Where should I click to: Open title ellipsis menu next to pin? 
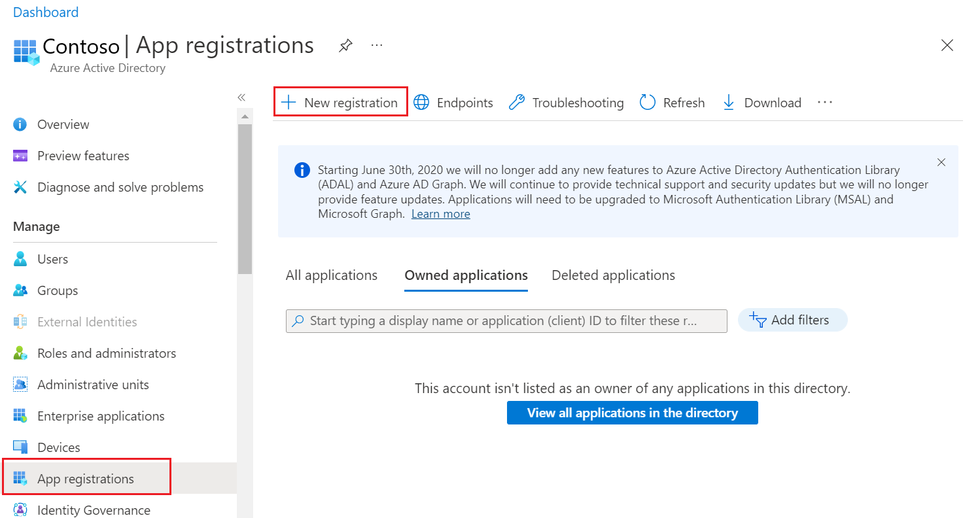coord(377,45)
